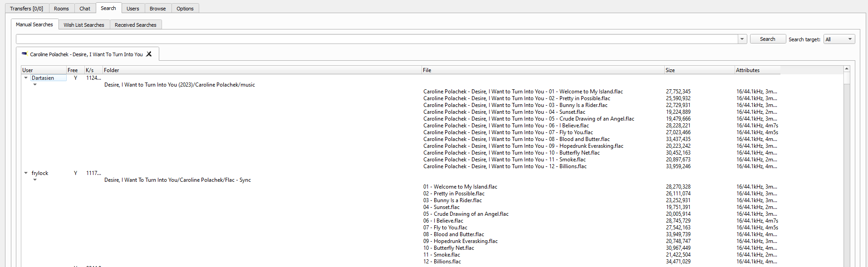Image resolution: width=868 pixels, height=267 pixels.
Task: Select frylock's '12 - Billions.flac'
Action: point(442,262)
